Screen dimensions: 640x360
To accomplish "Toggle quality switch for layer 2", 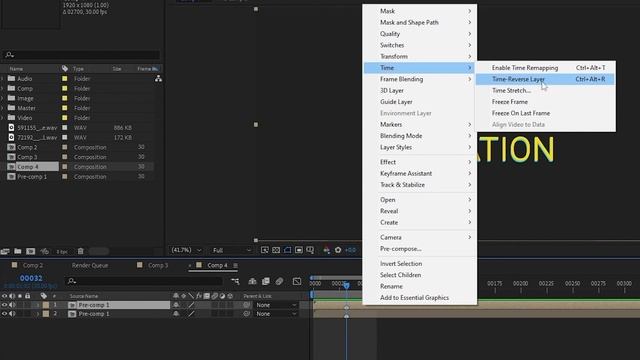I will pyautogui.click(x=191, y=314).
